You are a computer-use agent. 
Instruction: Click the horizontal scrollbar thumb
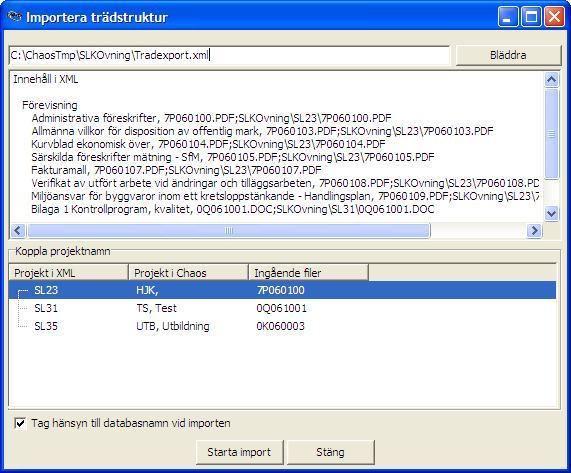point(229,230)
